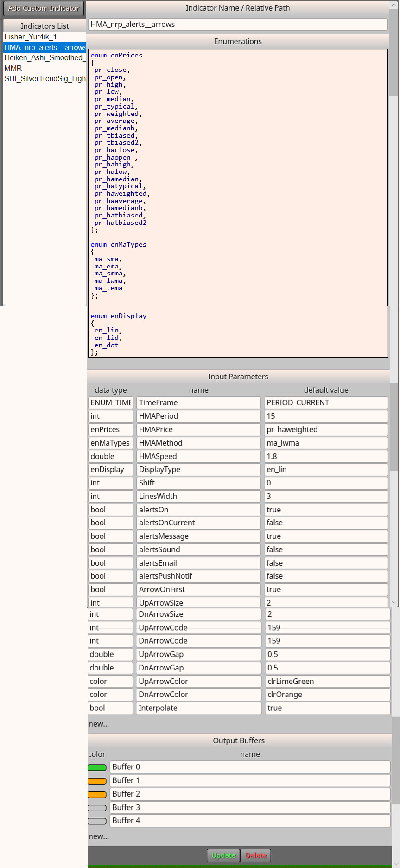The width and height of the screenshot is (400, 868).
Task: Change UpArrowGap default value 0.5
Action: (327, 654)
